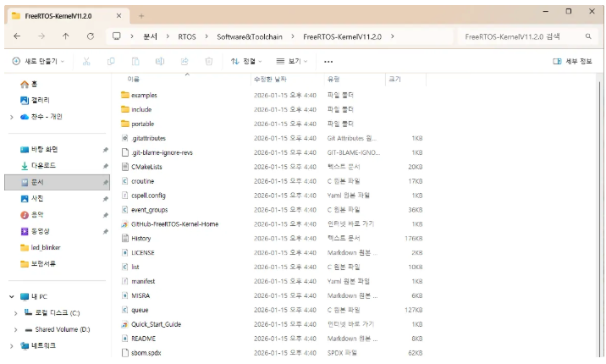Image resolution: width=606 pixels, height=364 pixels.
Task: Click the Paste clipboard icon
Action: [135, 62]
